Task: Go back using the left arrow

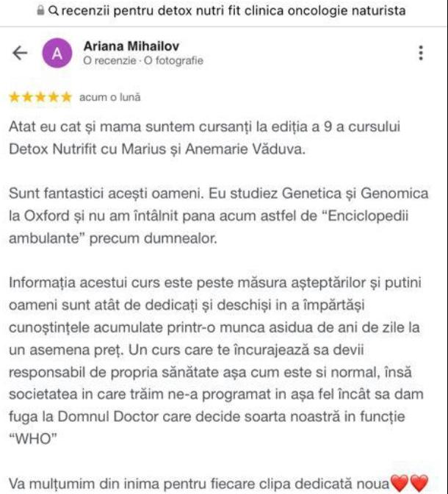Action: (x=20, y=53)
